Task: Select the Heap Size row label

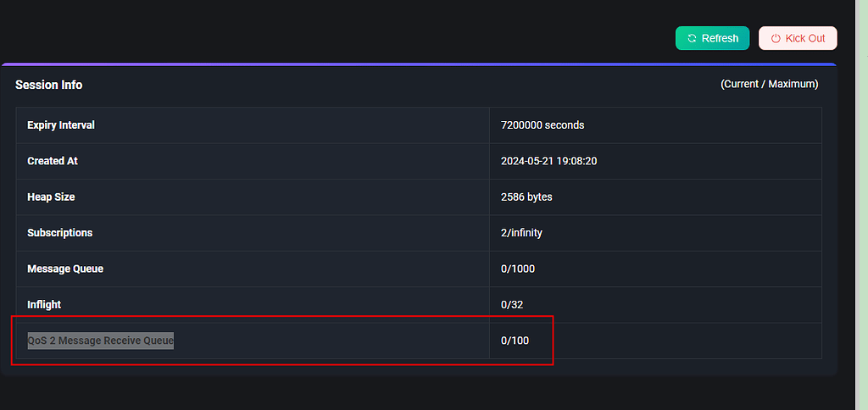Action: click(x=51, y=197)
